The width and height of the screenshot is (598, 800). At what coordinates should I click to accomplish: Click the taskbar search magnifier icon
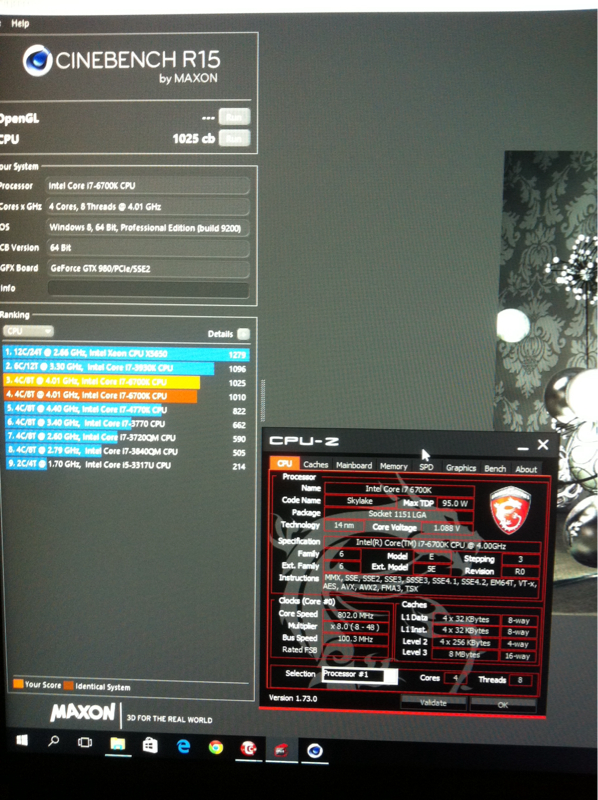[54, 741]
